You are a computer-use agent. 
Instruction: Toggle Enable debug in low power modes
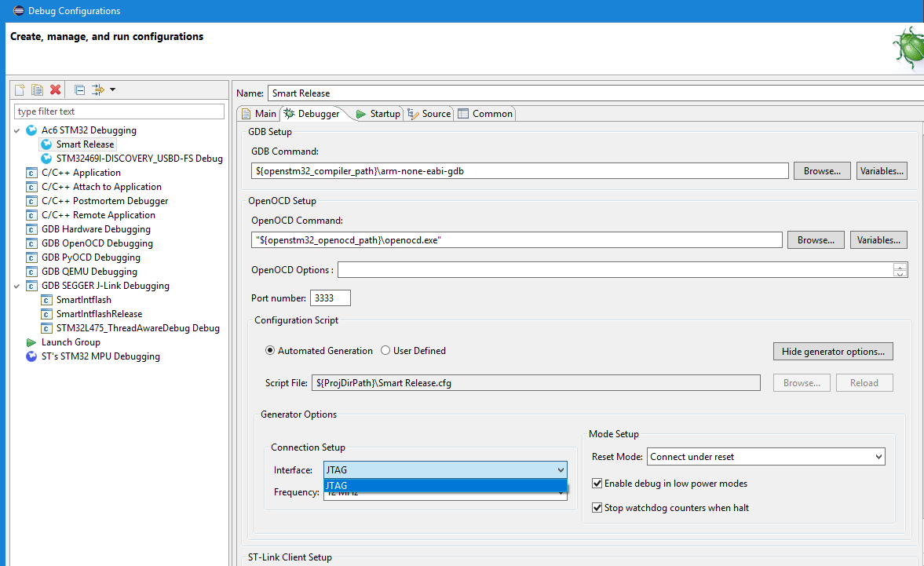[597, 484]
